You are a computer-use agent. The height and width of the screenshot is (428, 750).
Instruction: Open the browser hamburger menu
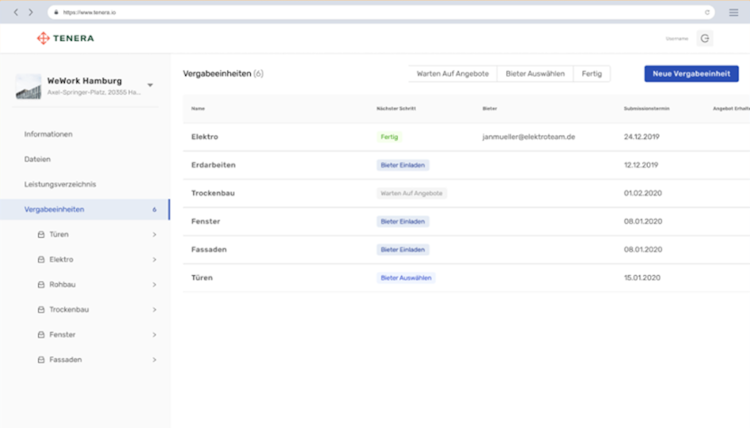click(733, 12)
